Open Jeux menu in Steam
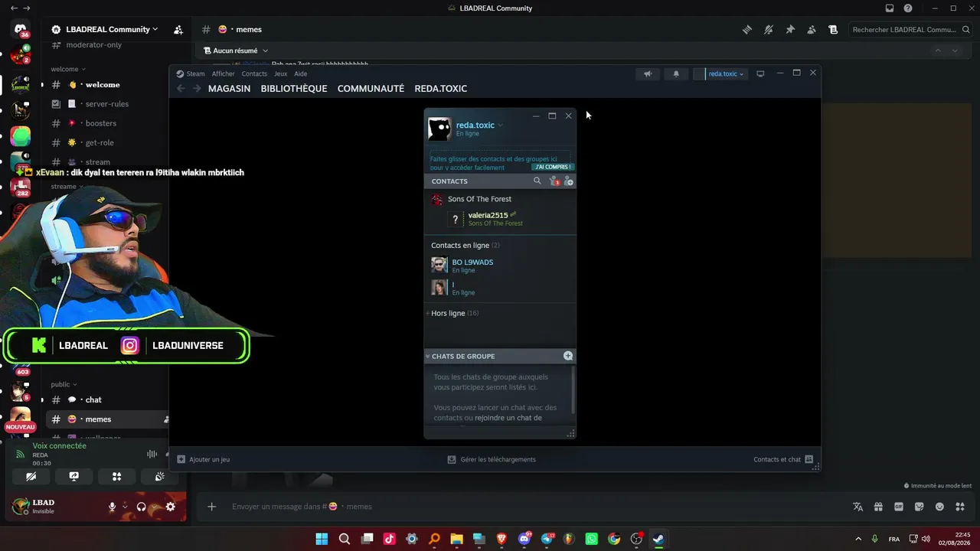 tap(281, 74)
